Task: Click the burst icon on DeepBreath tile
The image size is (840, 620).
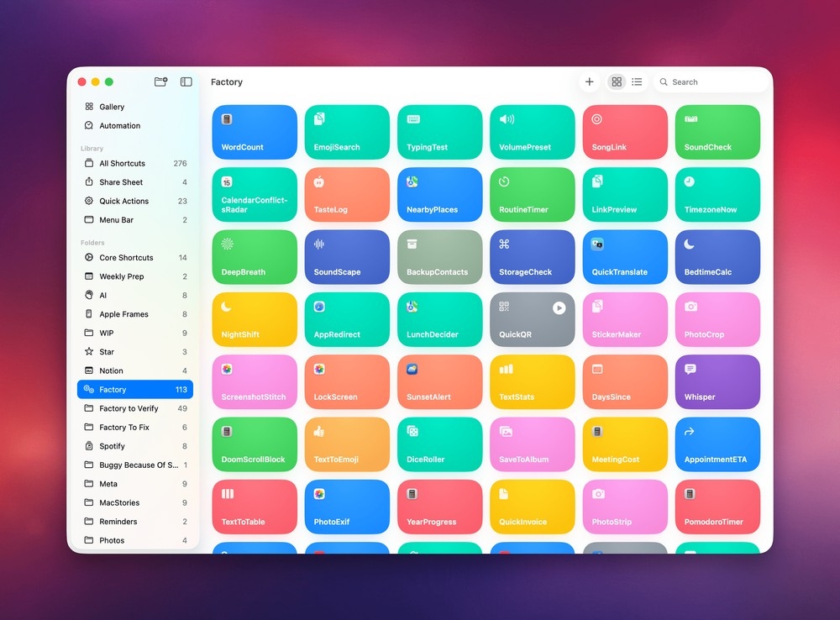Action: [x=227, y=244]
